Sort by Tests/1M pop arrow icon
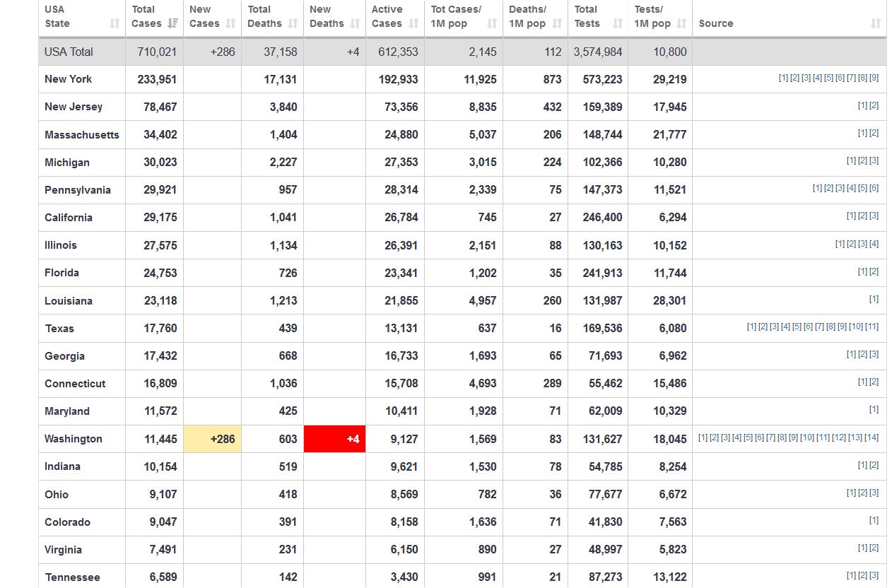Viewport: 892px width, 588px height. [681, 24]
